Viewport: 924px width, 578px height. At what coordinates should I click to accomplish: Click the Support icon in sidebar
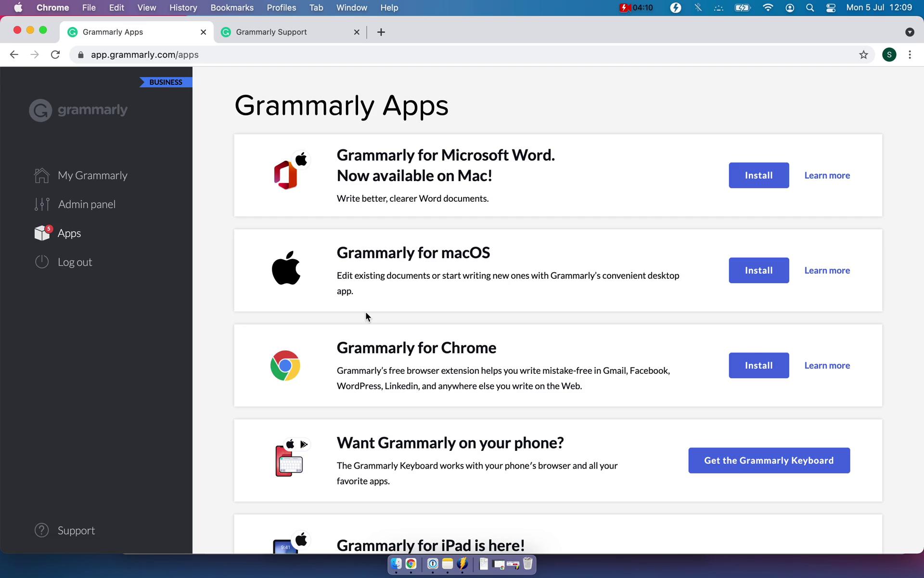coord(41,530)
